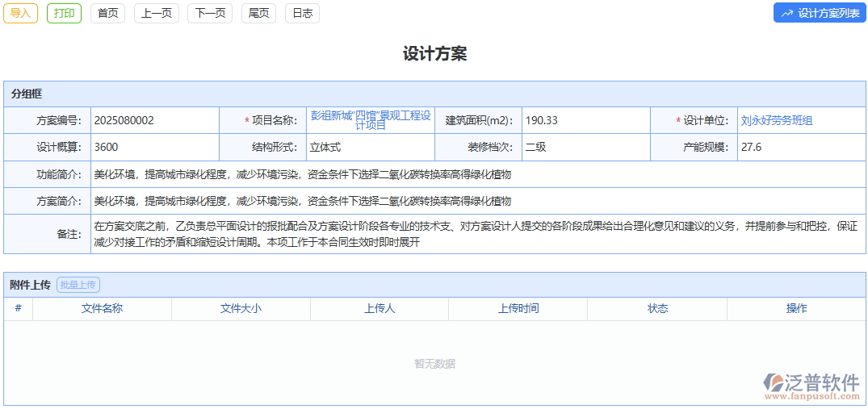Click the 设计单位 field label
Image resolution: width=868 pixels, height=409 pixels.
click(706, 120)
